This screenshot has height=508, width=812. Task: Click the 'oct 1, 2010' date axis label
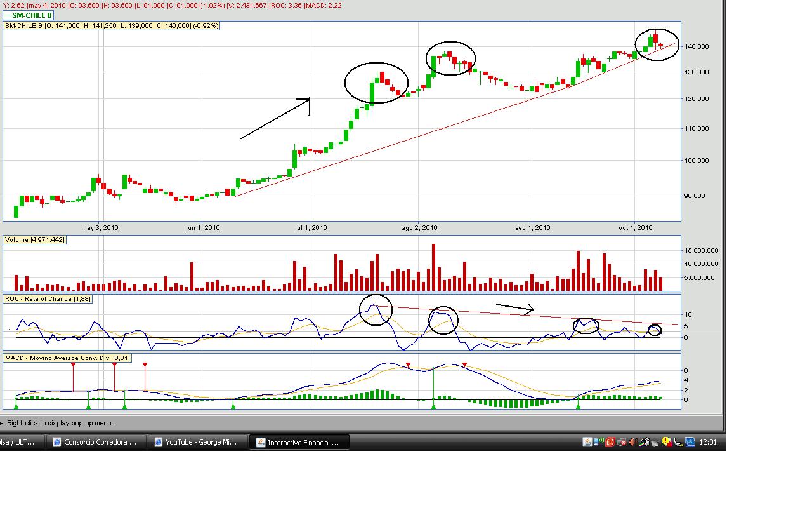tap(636, 227)
